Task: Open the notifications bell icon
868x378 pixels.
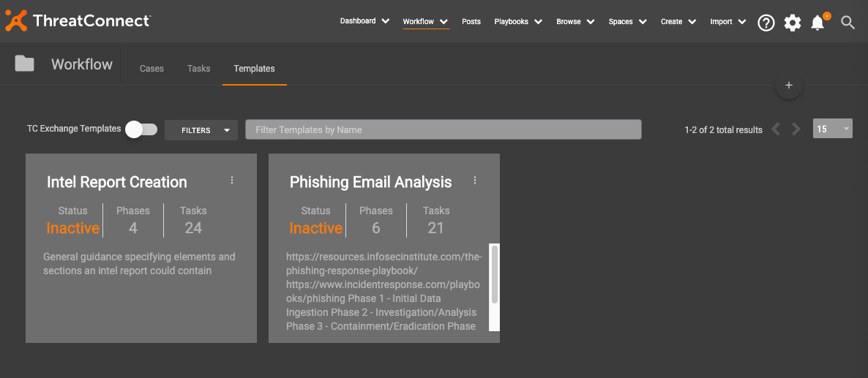Action: [x=818, y=23]
